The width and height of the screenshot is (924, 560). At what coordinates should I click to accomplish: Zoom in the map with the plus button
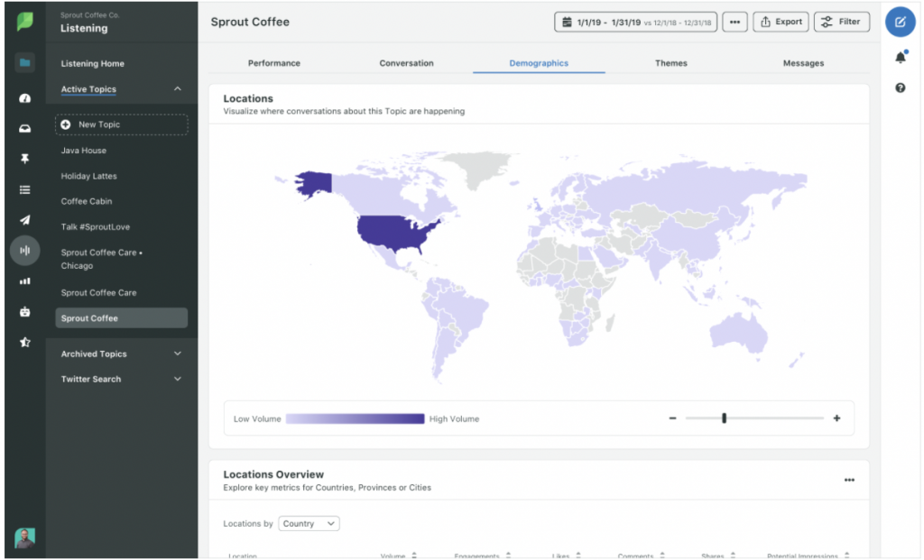(x=836, y=418)
